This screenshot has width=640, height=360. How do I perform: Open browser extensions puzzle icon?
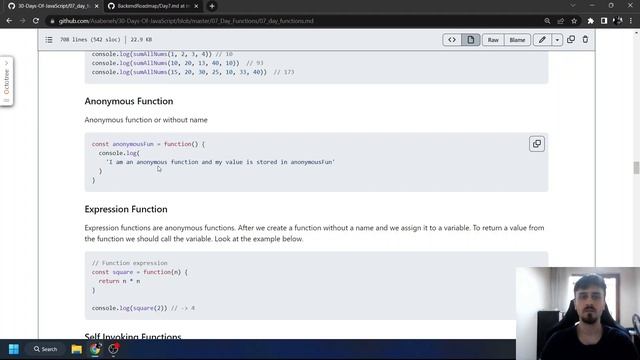591,21
